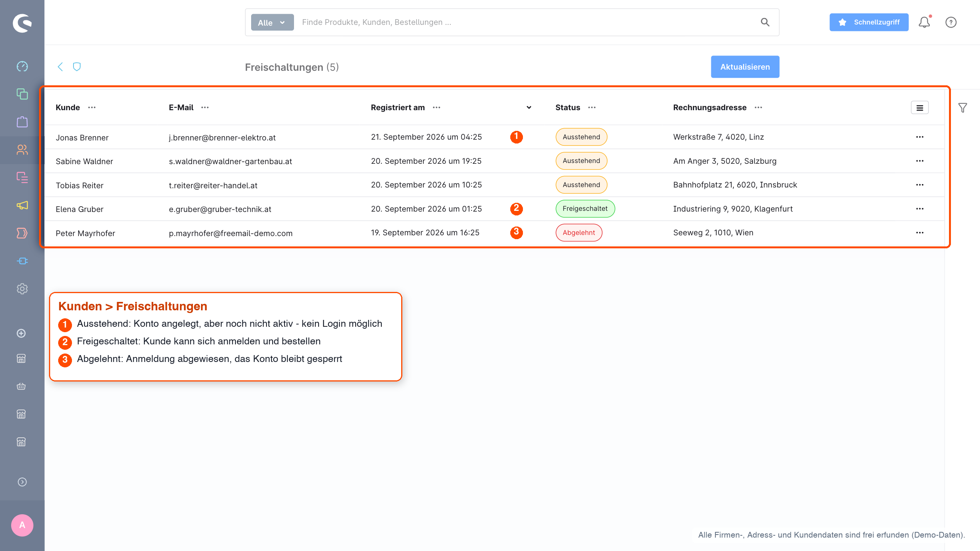Open the Orders shopping bag icon
The height and width of the screenshot is (551, 980).
(x=22, y=122)
